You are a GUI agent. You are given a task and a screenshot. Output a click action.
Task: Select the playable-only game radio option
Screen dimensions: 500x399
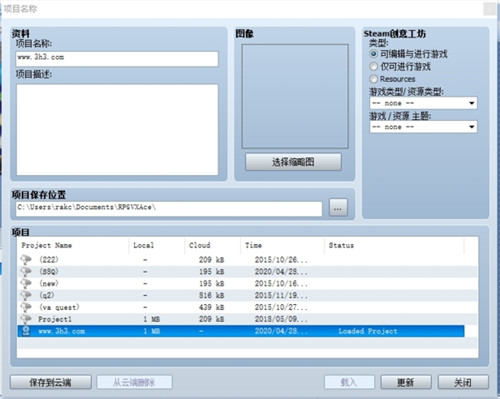pos(373,67)
